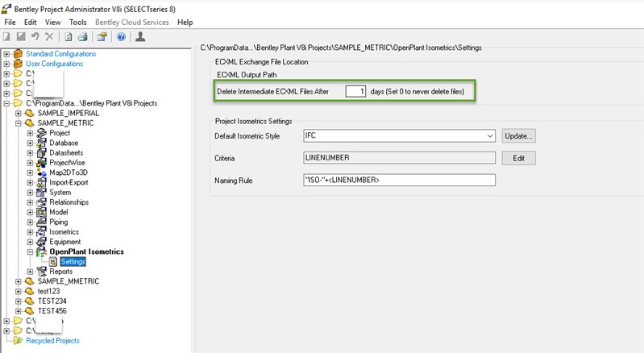Open the View menu
This screenshot has height=353, width=644.
point(53,23)
